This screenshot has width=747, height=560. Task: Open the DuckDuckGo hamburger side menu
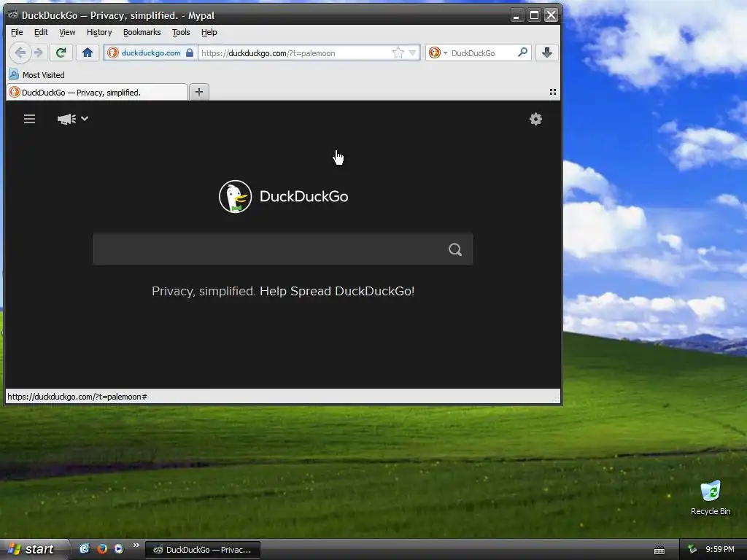coord(29,119)
